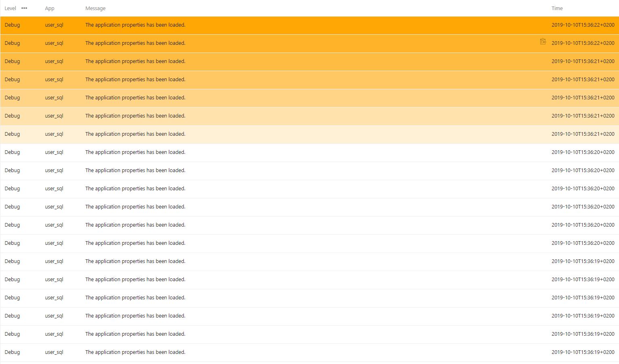The width and height of the screenshot is (619, 364).
Task: Click the Debug label on the first white row
Action: click(12, 152)
